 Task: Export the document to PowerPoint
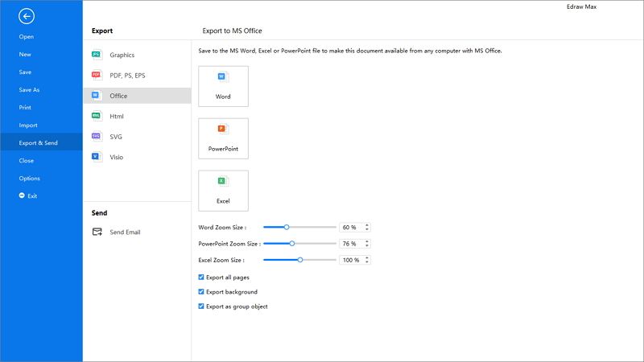(x=223, y=138)
